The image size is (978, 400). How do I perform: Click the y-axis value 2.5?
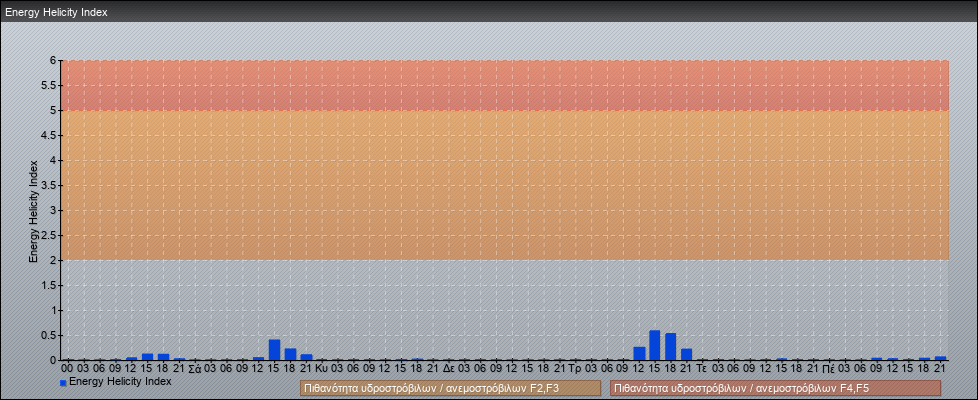tap(49, 235)
